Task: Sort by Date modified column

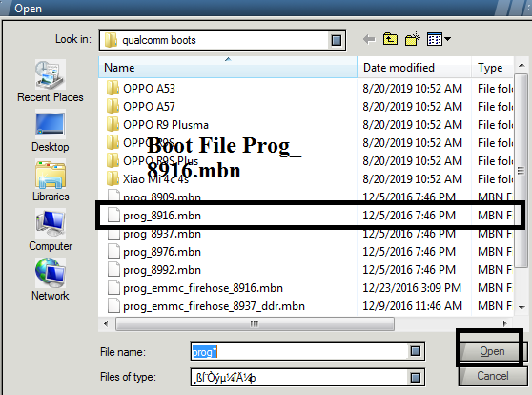Action: click(x=414, y=67)
